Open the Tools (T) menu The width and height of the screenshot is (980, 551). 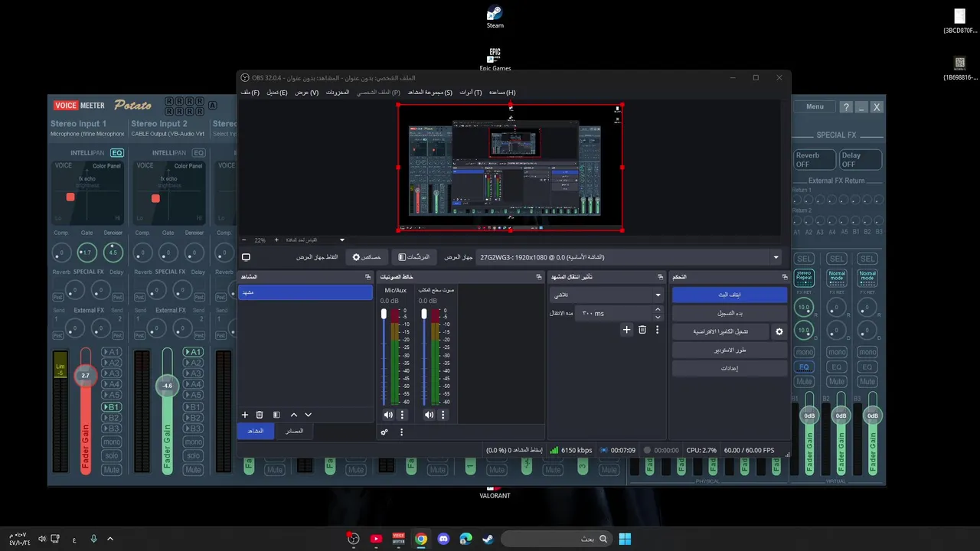471,93
